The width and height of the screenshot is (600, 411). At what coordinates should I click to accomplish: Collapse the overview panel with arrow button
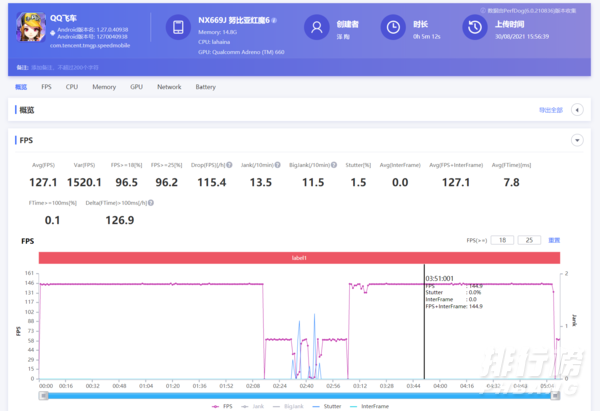tap(577, 110)
